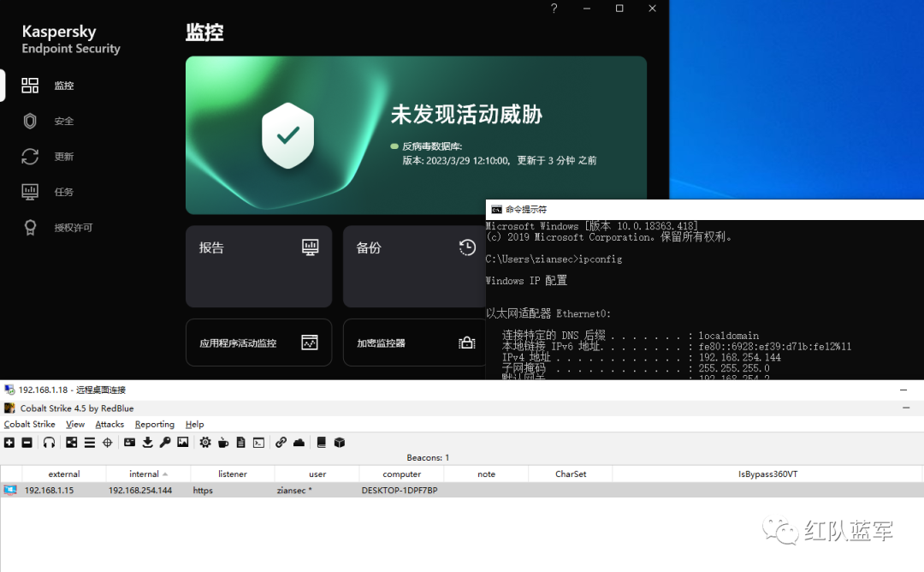Minimize the Cobalt Strike window

pos(906,408)
